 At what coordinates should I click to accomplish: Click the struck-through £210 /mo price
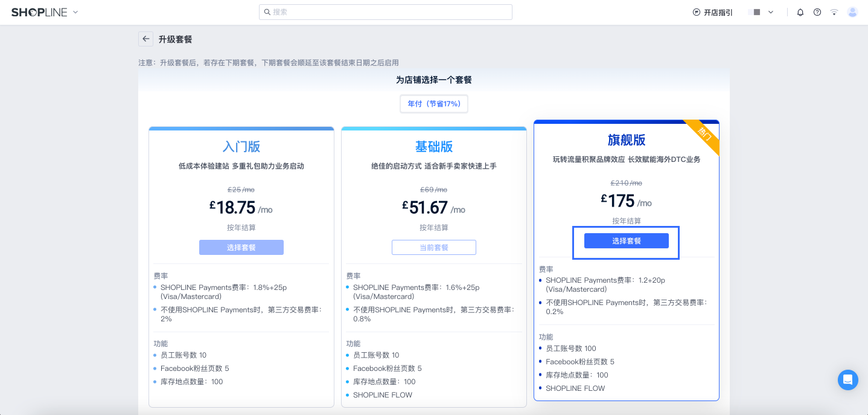[x=627, y=183]
